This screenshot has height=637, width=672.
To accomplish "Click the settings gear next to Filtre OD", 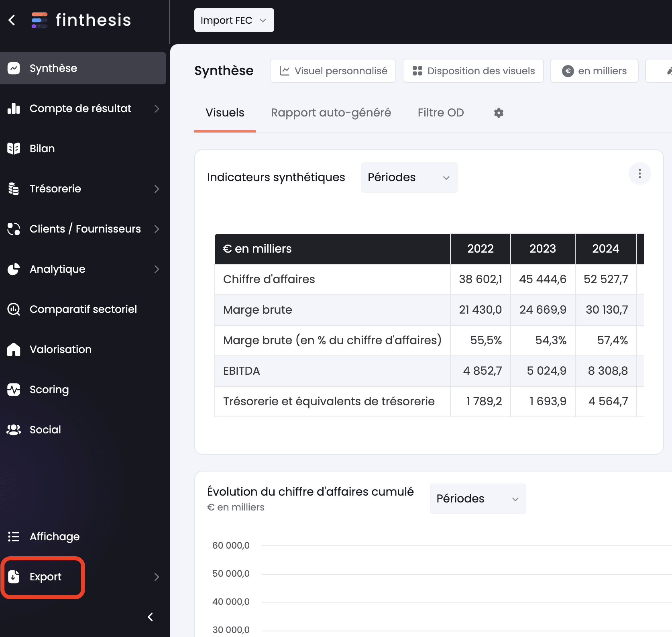I will 499,113.
